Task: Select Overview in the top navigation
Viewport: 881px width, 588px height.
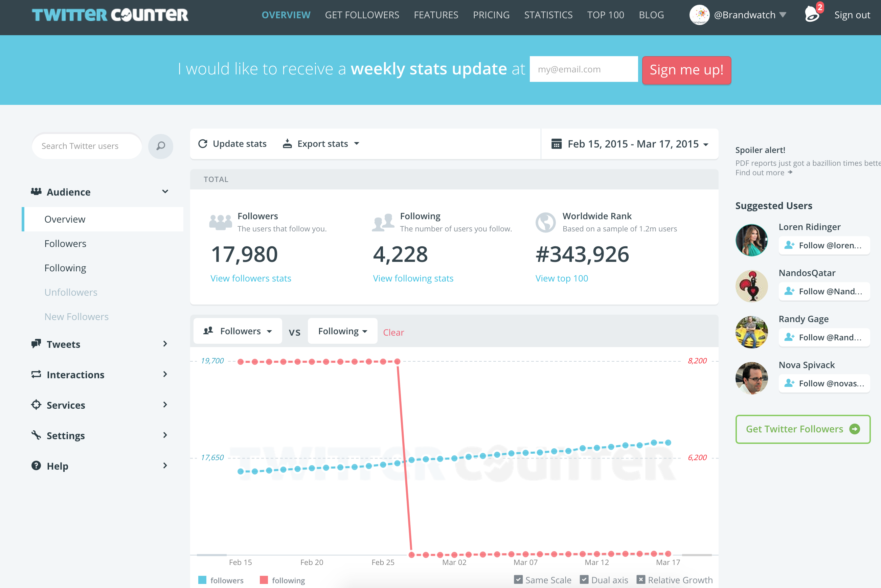Action: (286, 15)
